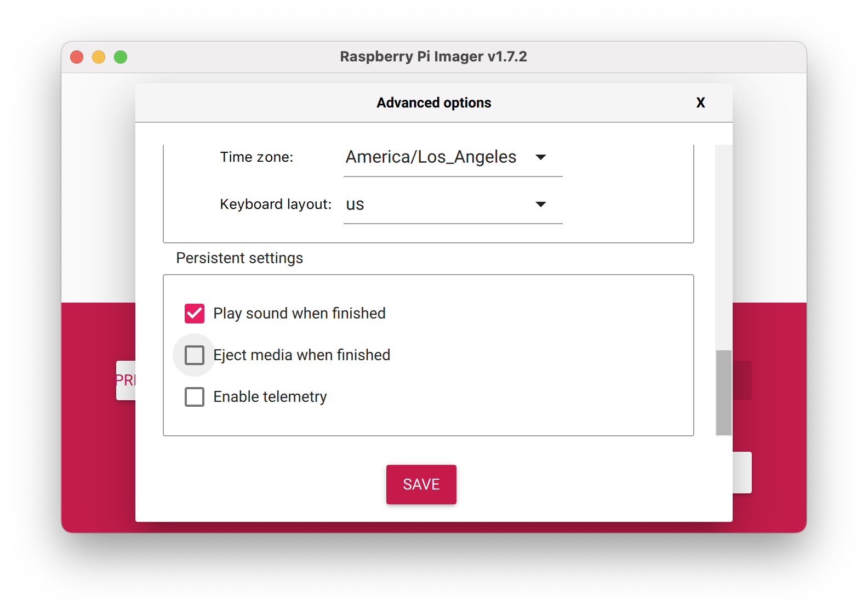Click the Time zone label
This screenshot has height=614, width=868.
256,157
